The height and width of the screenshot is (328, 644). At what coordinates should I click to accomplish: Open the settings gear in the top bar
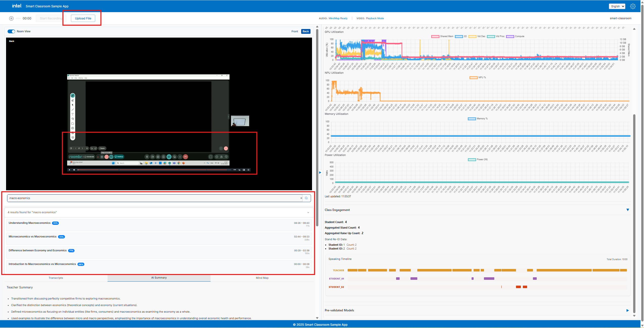pyautogui.click(x=633, y=6)
